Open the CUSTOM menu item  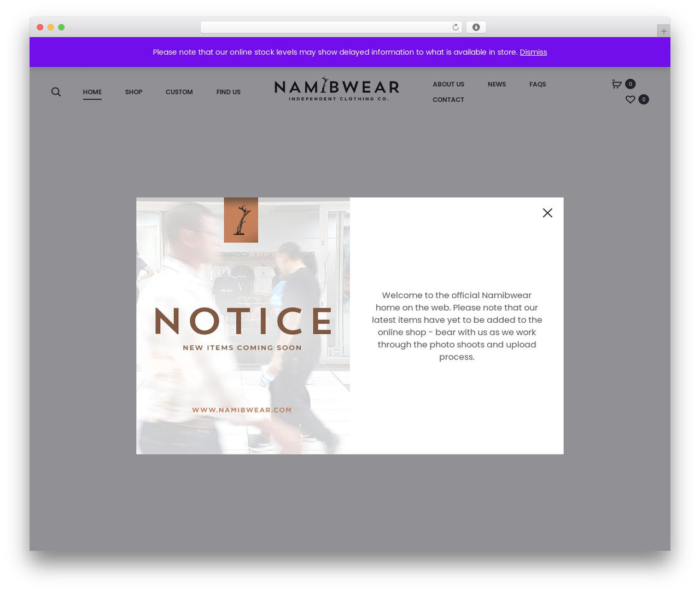(x=179, y=92)
